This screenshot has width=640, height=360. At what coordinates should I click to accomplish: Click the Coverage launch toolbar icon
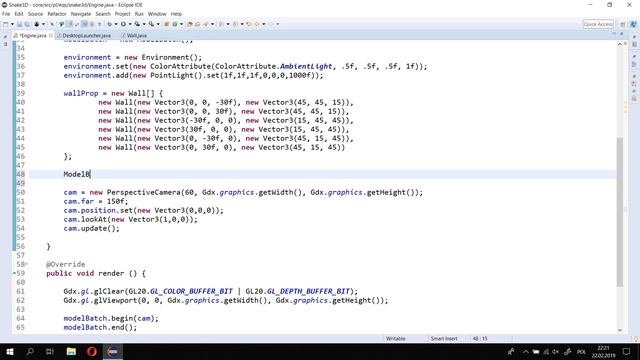(x=137, y=24)
